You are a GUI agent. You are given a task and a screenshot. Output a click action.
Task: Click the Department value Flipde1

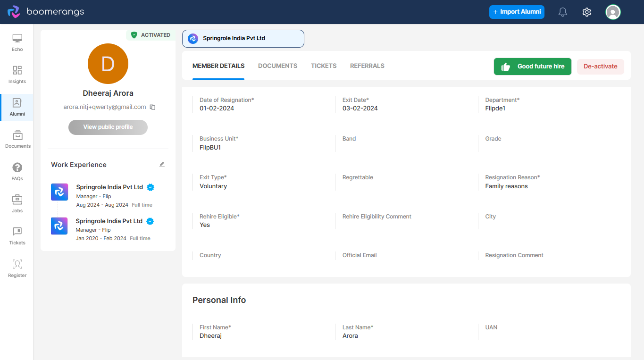(x=495, y=109)
